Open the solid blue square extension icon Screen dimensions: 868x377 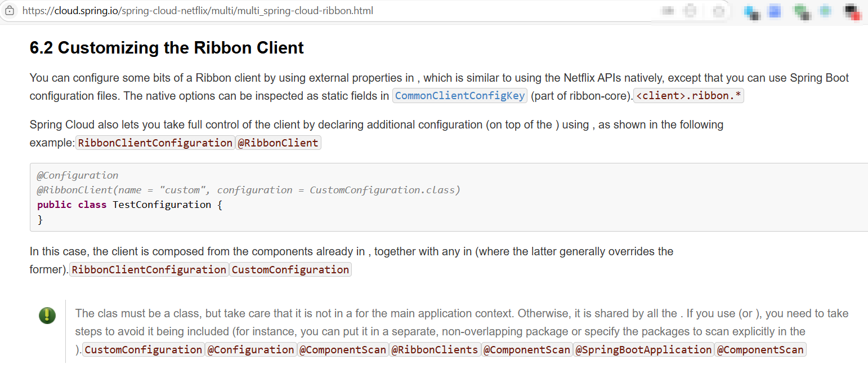tap(775, 11)
